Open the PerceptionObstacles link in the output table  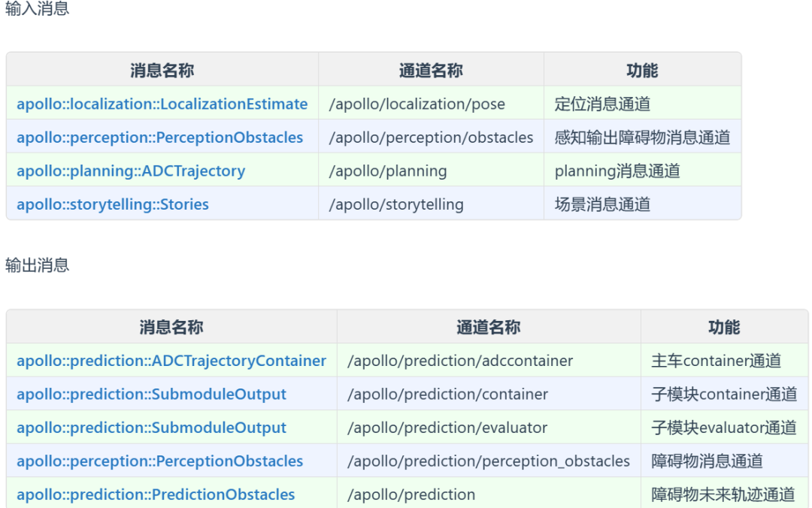click(x=159, y=461)
